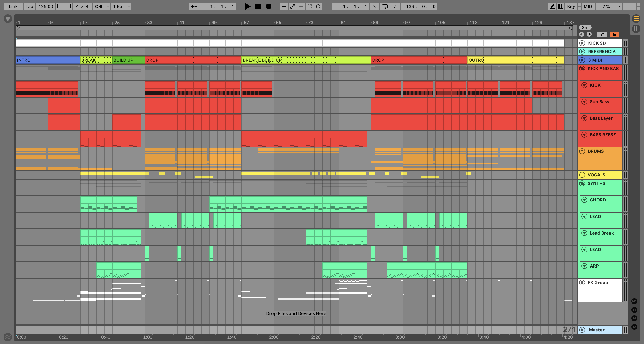The width and height of the screenshot is (644, 344).
Task: Toggle the overview show/hide icon at bottom-left
Action: click(x=8, y=337)
